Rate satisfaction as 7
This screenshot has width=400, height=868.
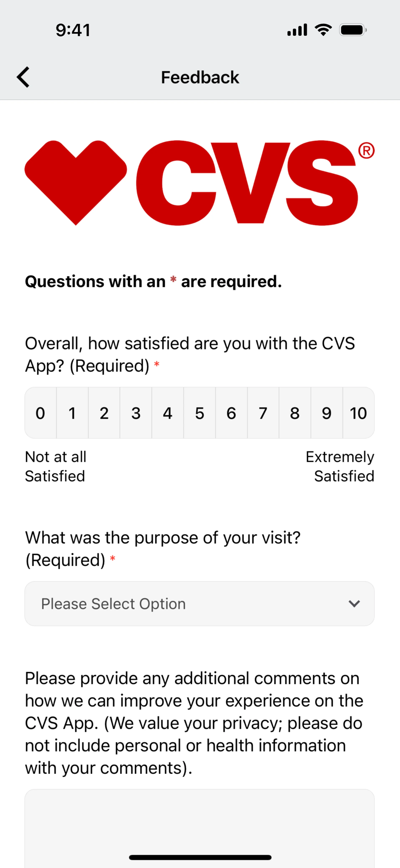tap(263, 413)
